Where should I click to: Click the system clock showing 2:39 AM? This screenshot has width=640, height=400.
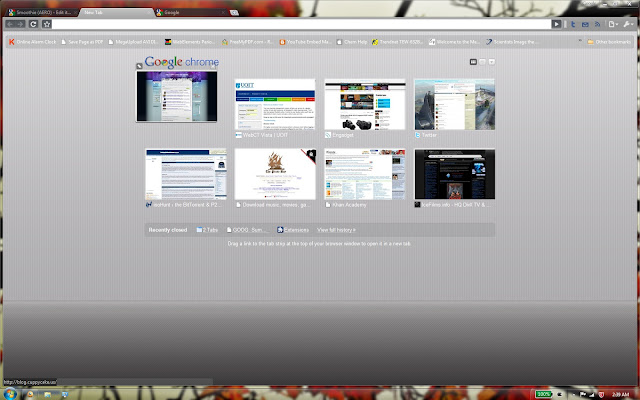click(620, 394)
